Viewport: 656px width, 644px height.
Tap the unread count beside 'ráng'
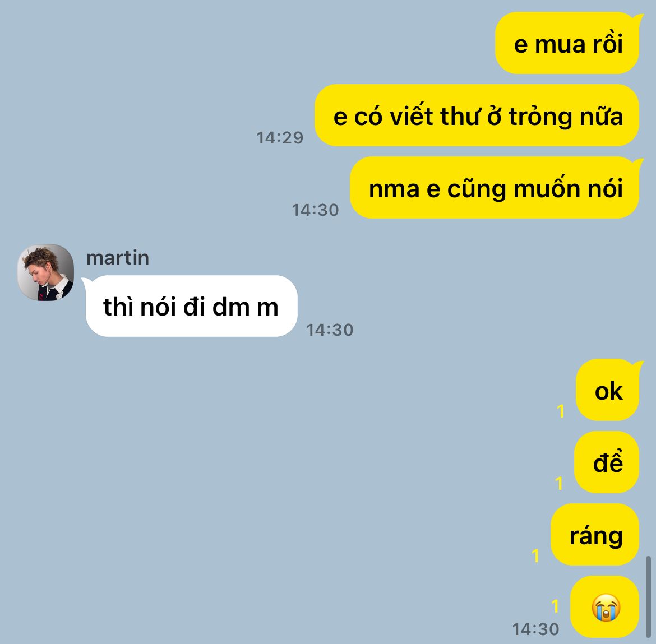[535, 556]
